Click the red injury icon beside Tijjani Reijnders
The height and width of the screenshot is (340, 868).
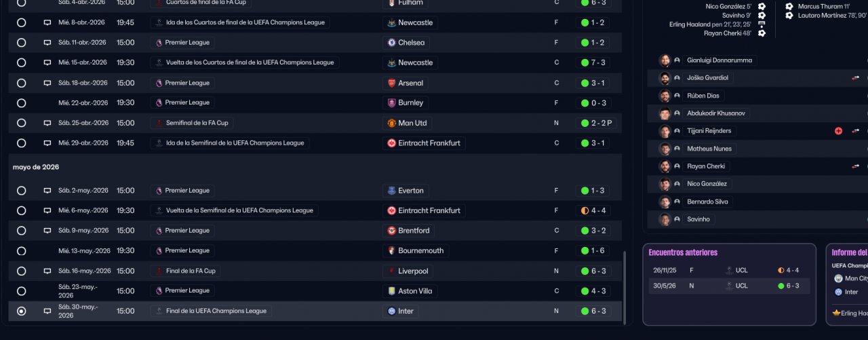pos(838,131)
